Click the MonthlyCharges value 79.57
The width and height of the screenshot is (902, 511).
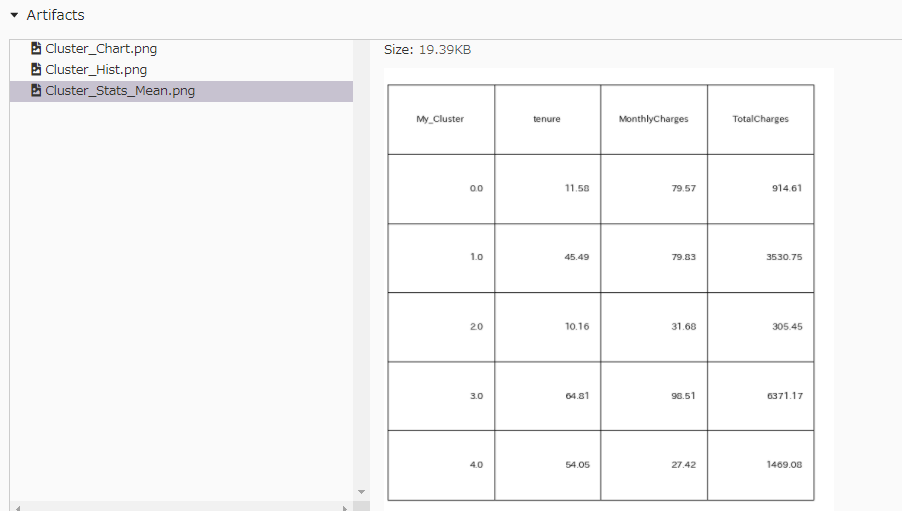[683, 188]
